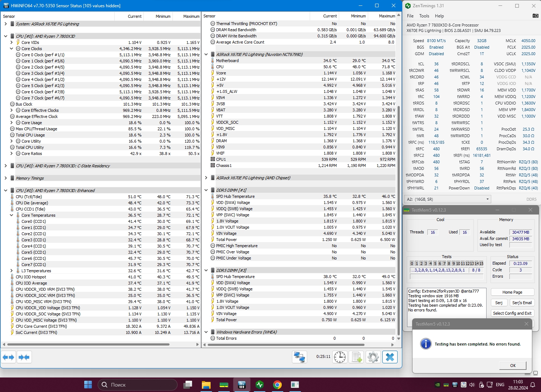Open TestMem5 Home Page button
Screen dimensions: 541x392
pyautogui.click(x=512, y=292)
